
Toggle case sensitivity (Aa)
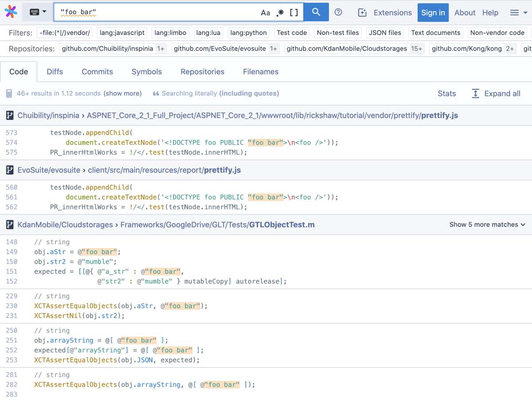(265, 13)
